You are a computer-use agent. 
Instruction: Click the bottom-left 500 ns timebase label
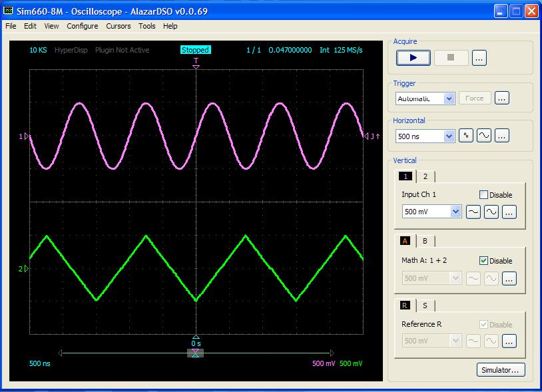[x=40, y=363]
